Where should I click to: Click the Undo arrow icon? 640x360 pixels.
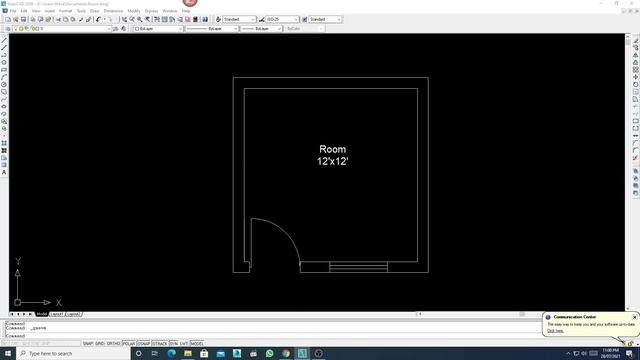click(98, 20)
